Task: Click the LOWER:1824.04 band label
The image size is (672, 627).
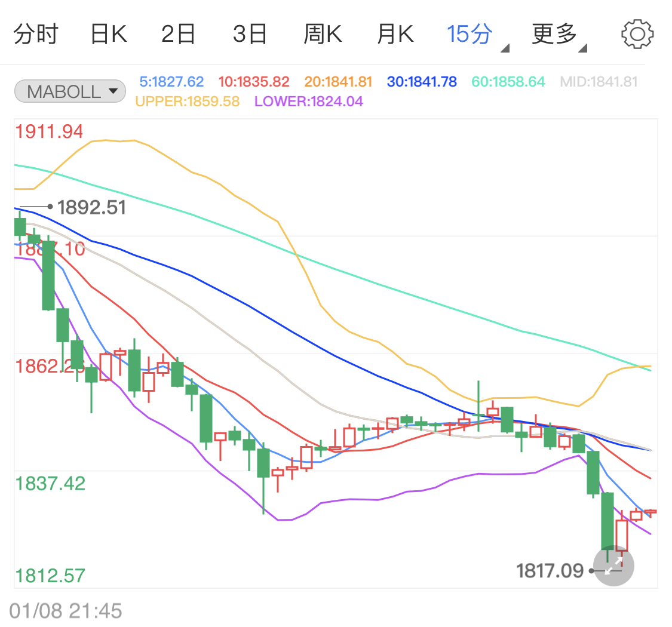Action: pyautogui.click(x=309, y=101)
